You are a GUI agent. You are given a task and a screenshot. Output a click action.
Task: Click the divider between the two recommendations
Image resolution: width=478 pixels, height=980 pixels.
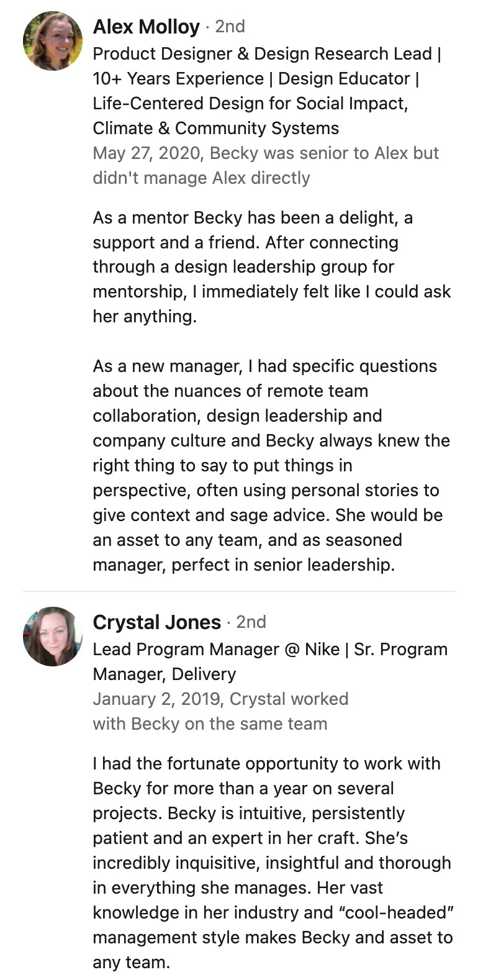tap(239, 591)
